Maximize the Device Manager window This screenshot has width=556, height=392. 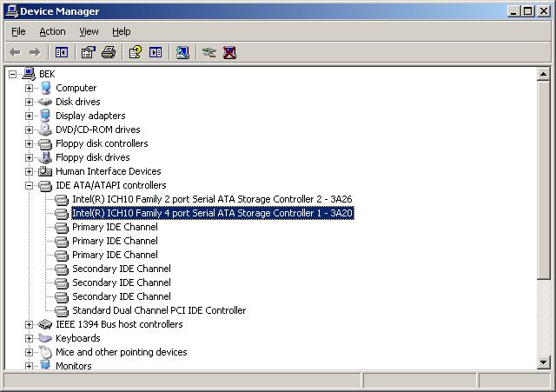pyautogui.click(x=527, y=11)
